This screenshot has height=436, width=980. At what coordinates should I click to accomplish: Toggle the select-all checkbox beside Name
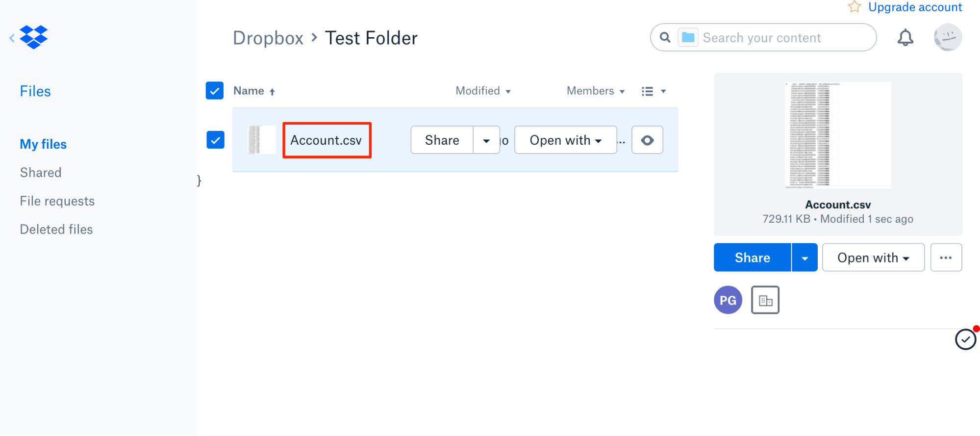[215, 91]
